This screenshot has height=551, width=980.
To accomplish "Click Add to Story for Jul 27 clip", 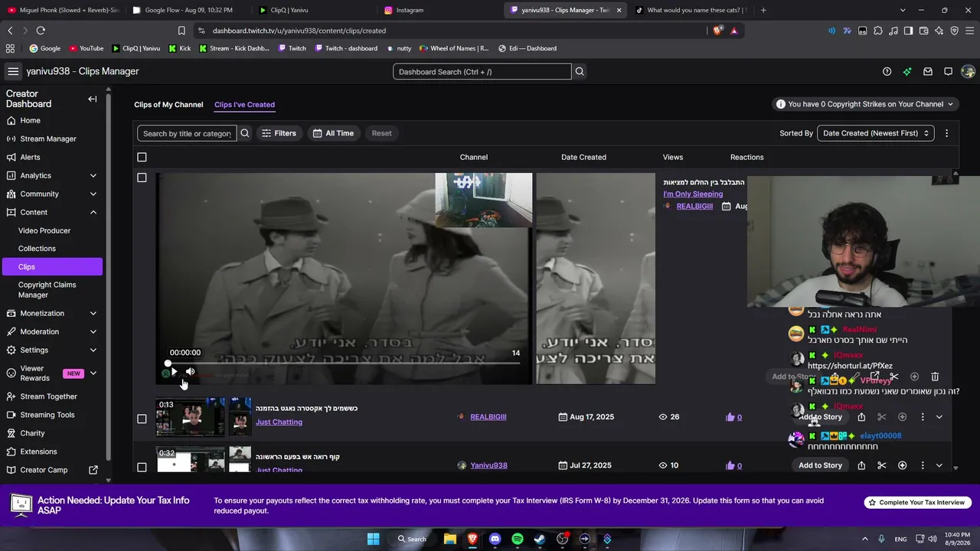I will [820, 465].
